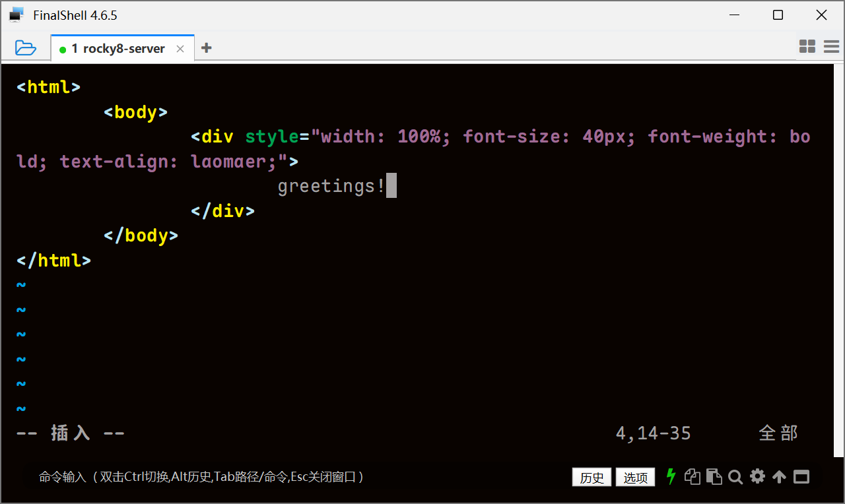Switch to grid layout with the grid icon
The image size is (845, 504).
point(807,46)
